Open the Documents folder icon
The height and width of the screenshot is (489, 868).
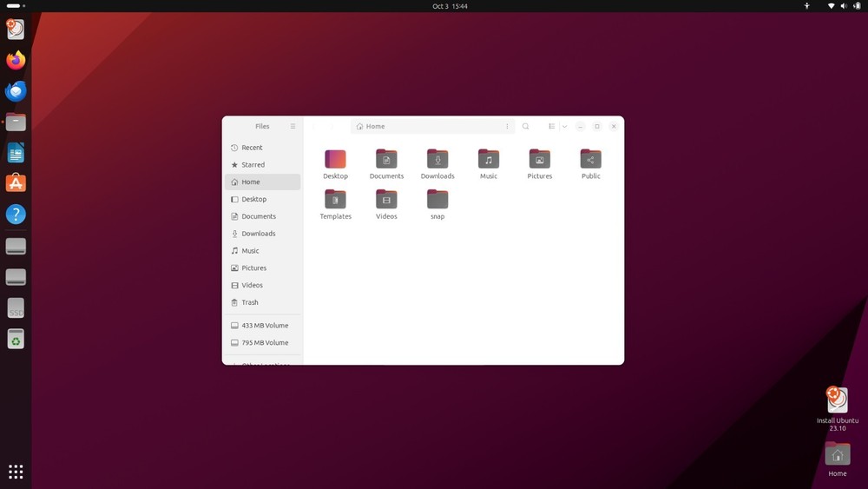pyautogui.click(x=386, y=160)
